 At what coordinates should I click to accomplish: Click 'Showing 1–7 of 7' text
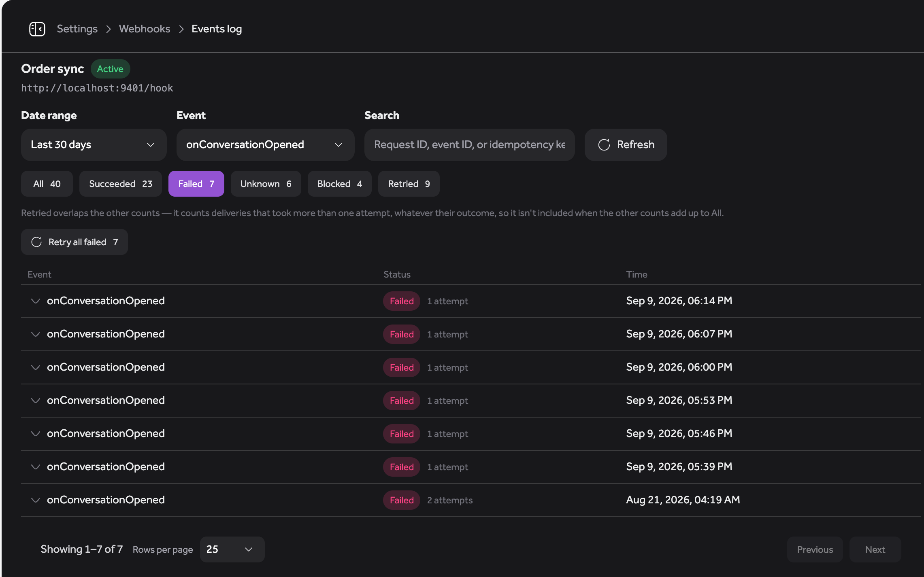point(81,549)
